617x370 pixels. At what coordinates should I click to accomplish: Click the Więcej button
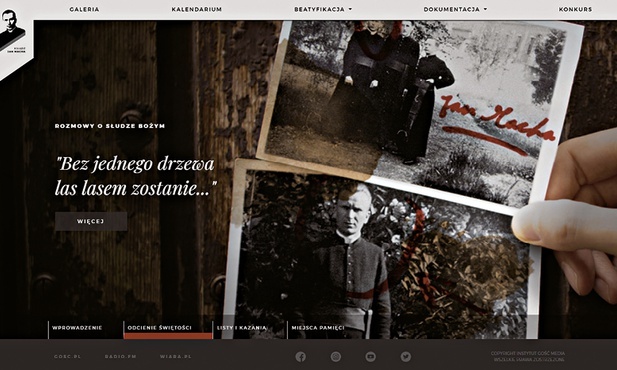[91, 221]
